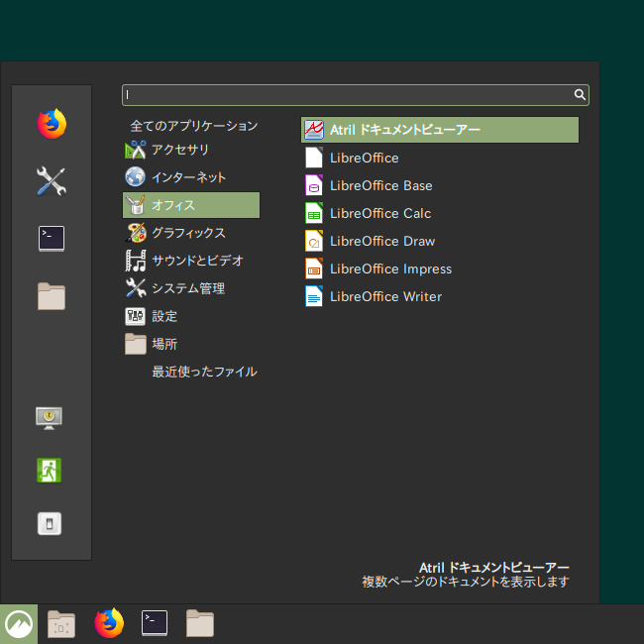Select the アクセサリ category
644x644 pixels.
click(191, 150)
